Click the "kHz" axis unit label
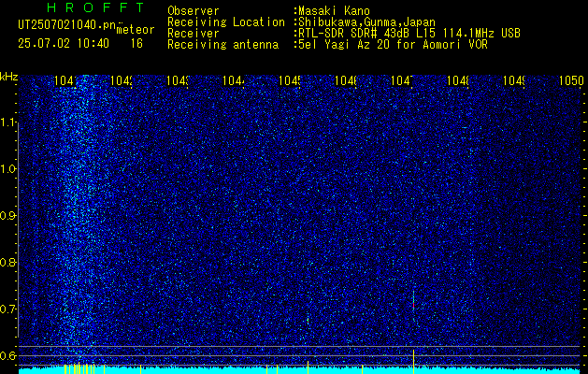This screenshot has height=374, width=588. point(9,77)
